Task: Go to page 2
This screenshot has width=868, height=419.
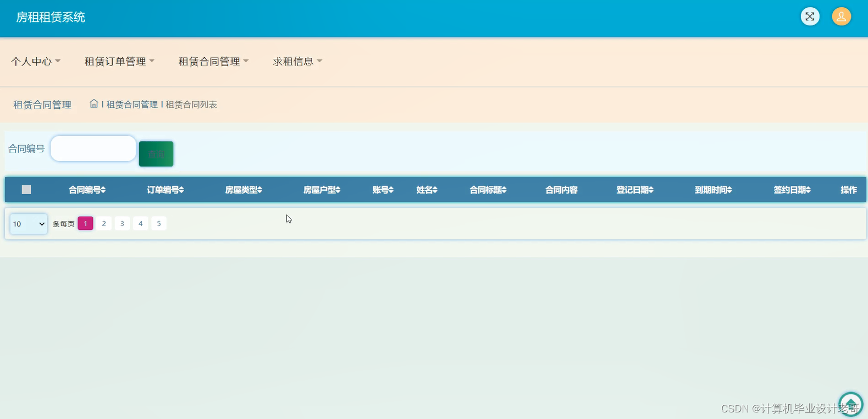Action: (x=104, y=223)
